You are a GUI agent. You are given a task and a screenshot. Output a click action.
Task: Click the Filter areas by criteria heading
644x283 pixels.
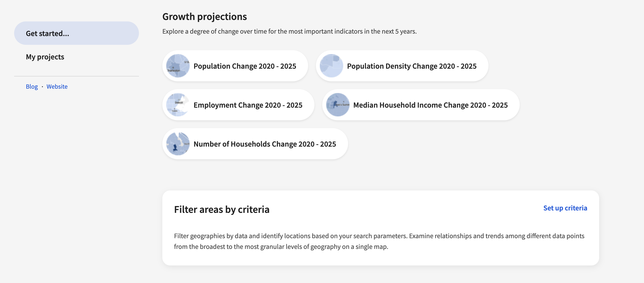(222, 209)
